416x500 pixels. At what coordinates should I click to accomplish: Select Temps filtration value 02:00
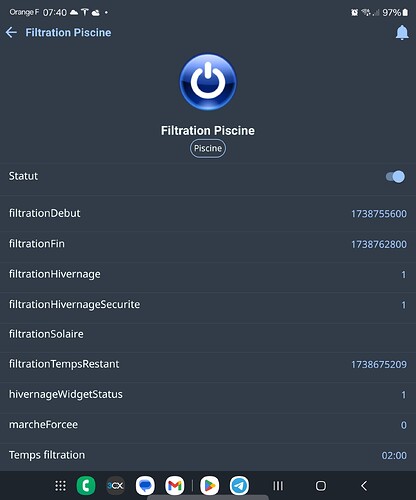point(394,455)
